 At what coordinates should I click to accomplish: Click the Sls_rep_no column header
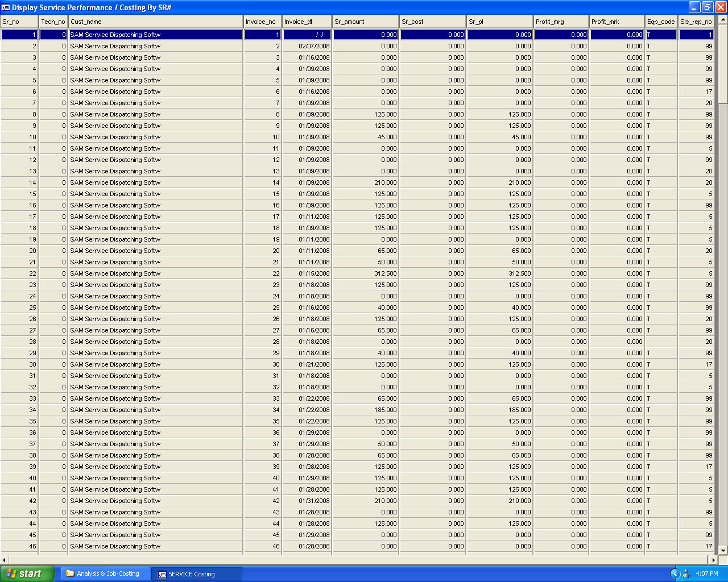[696, 22]
